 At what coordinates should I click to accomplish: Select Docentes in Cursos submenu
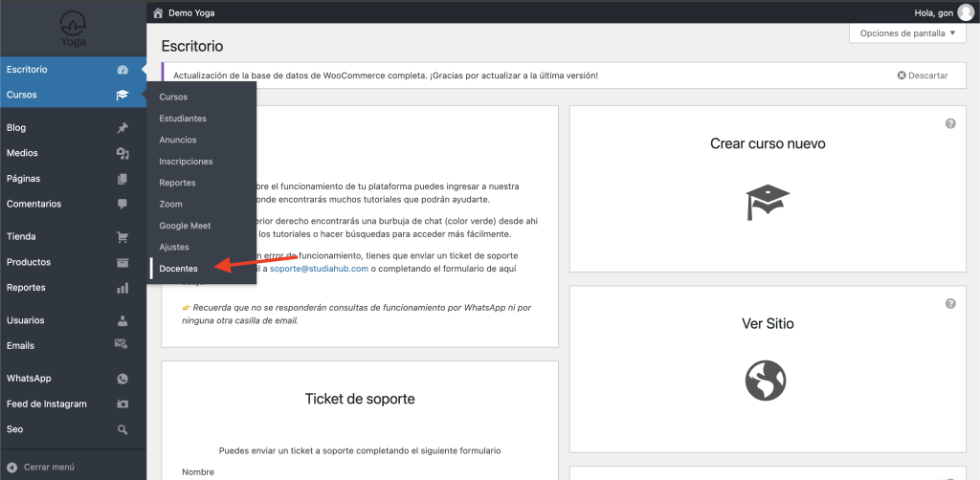(x=179, y=269)
